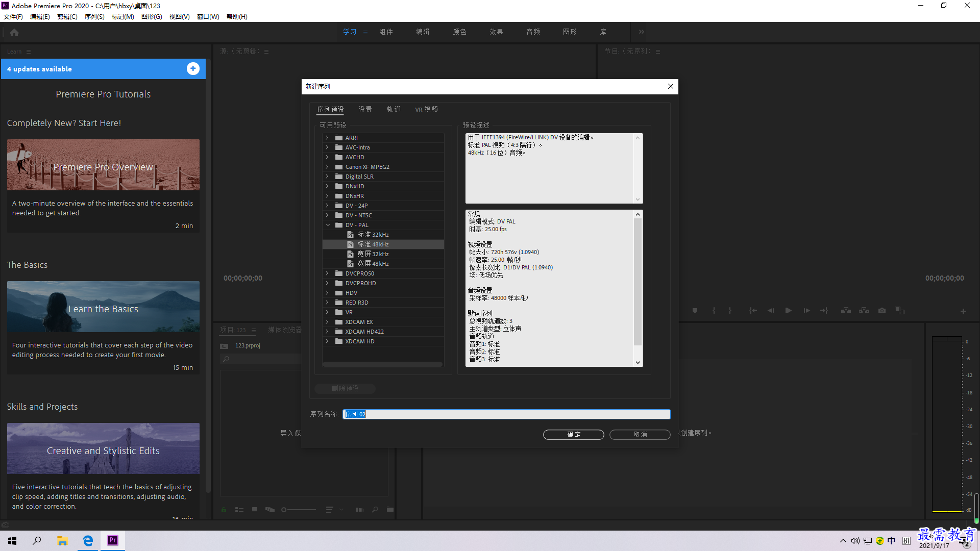Expand the ARRI preset folder

pyautogui.click(x=327, y=138)
